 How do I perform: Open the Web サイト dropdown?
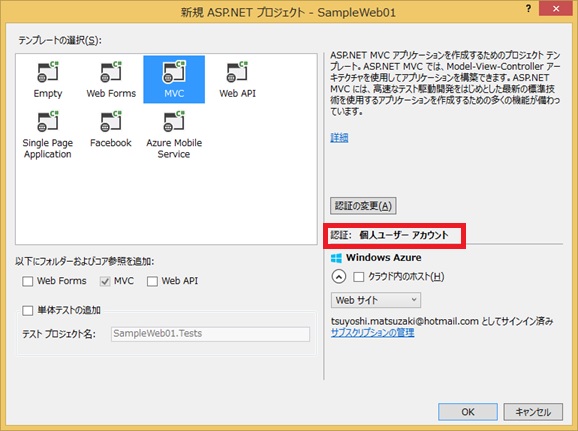point(376,300)
